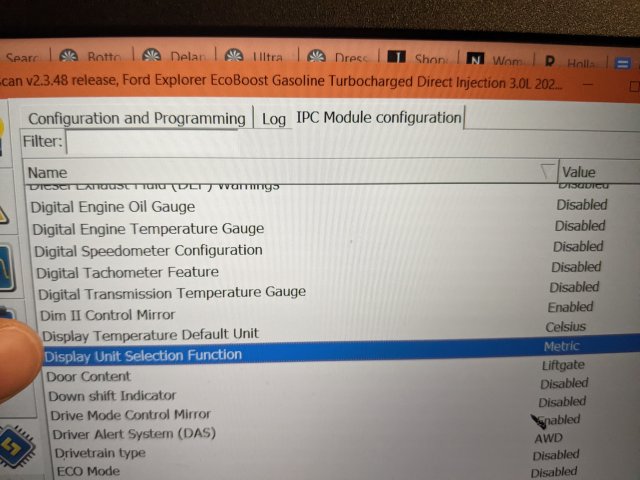The image size is (640, 480).
Task: Click the Disabled value for Down shift Indicator
Action: click(x=564, y=384)
